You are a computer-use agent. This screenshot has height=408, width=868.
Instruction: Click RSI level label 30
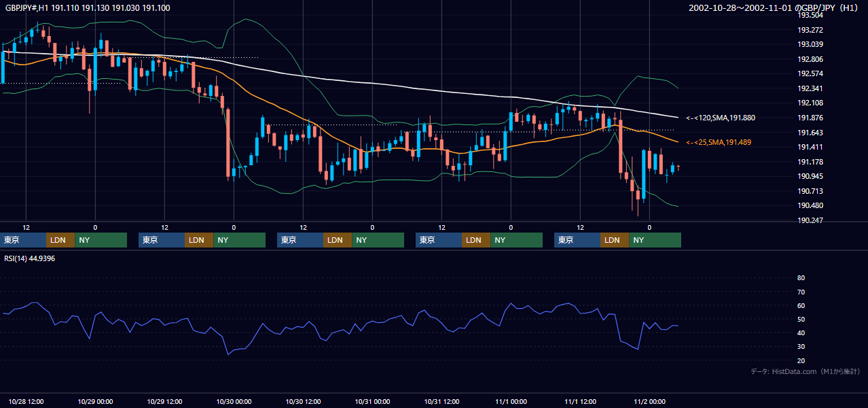pyautogui.click(x=801, y=346)
